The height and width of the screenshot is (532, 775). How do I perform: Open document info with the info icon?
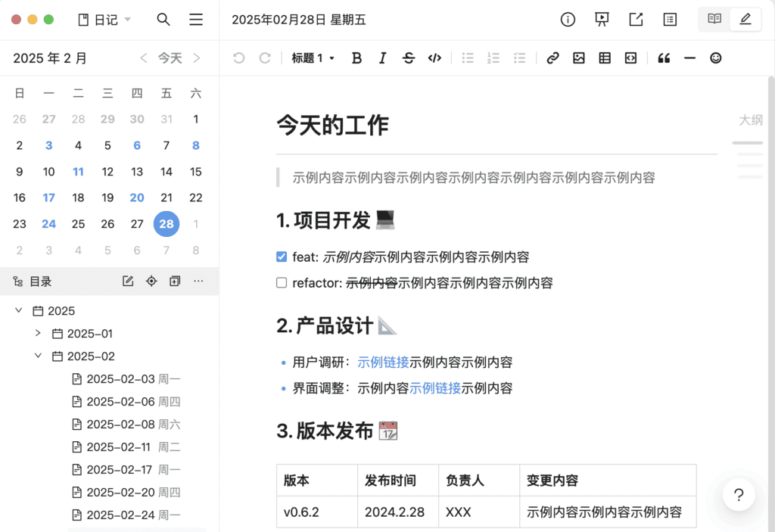click(568, 20)
